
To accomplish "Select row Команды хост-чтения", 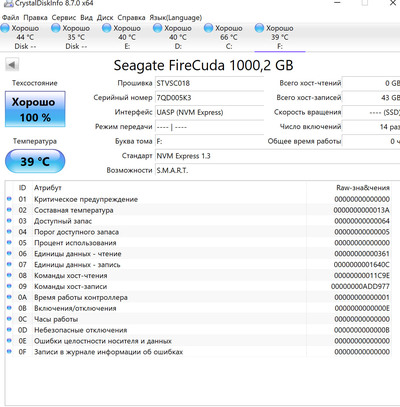I will point(198,275).
